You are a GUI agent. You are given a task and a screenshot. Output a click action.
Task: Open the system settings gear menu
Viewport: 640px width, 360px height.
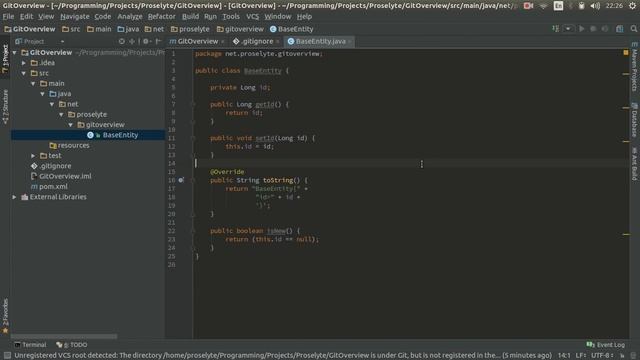632,6
